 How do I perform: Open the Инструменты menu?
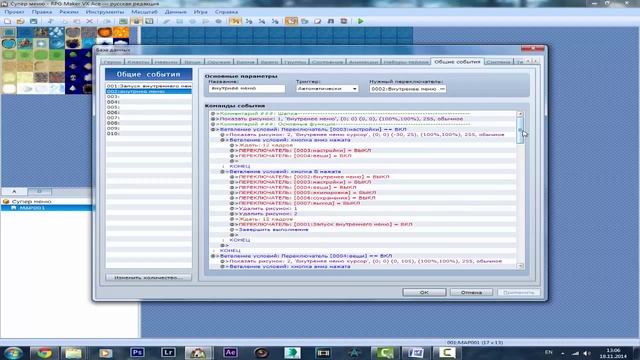point(104,12)
